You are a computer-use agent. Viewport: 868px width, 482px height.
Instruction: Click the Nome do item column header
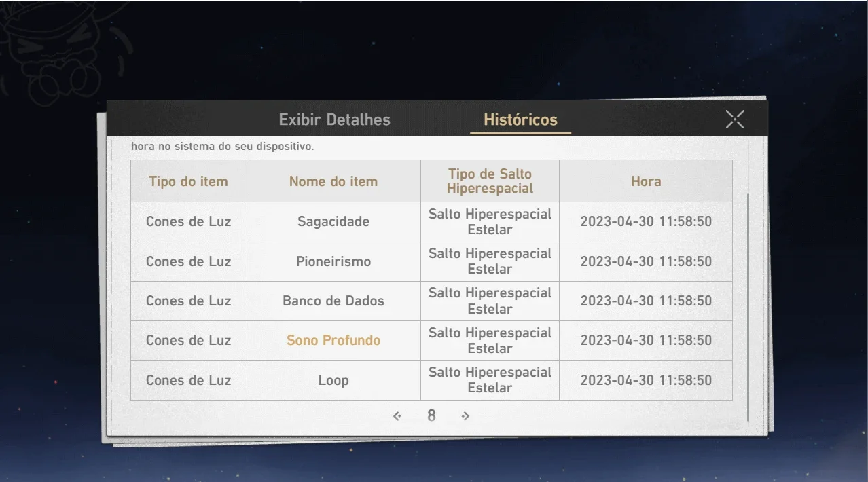click(x=333, y=181)
